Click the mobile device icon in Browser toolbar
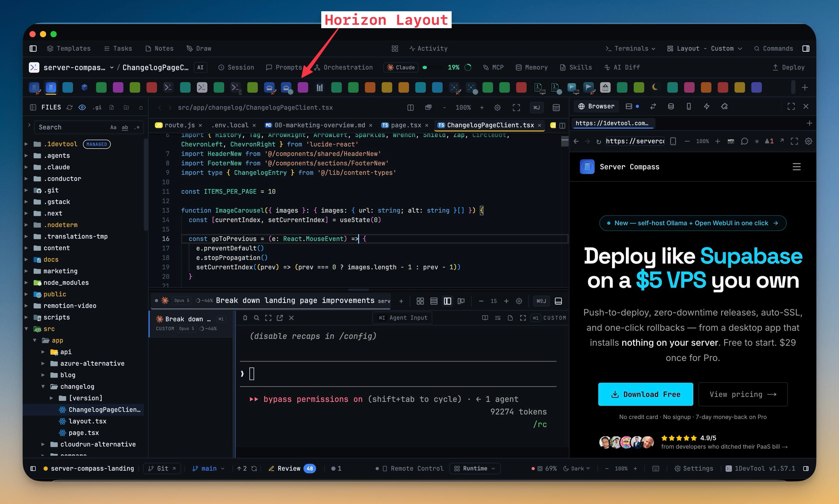The height and width of the screenshot is (504, 839). coord(689,106)
